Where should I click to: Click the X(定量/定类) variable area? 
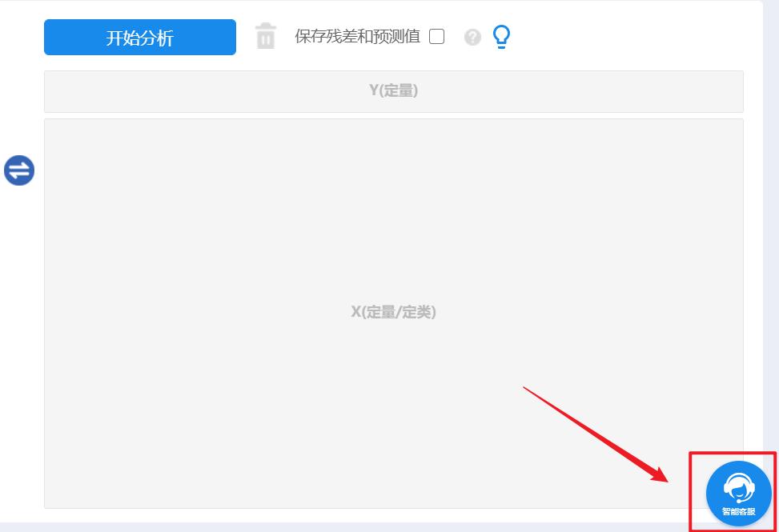click(393, 312)
